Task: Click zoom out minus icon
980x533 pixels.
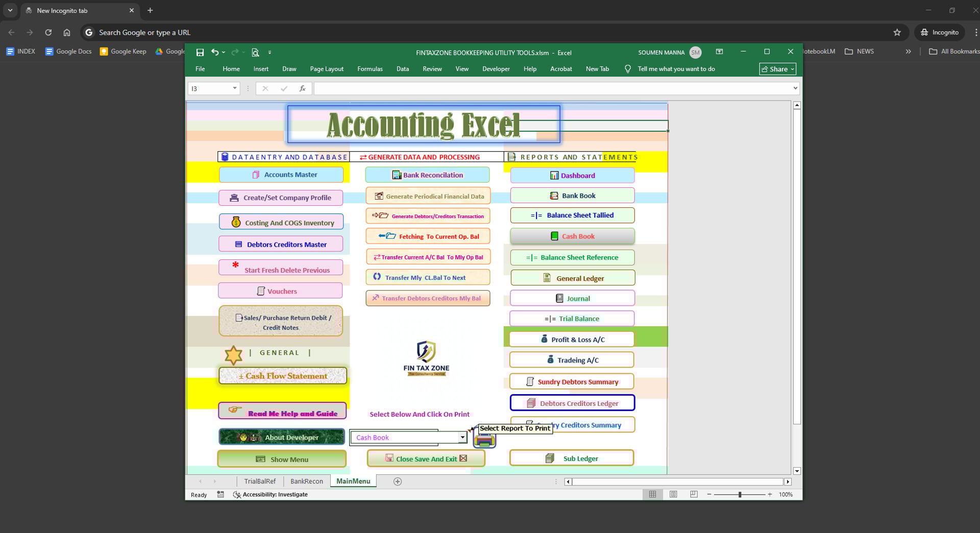Action: (709, 494)
